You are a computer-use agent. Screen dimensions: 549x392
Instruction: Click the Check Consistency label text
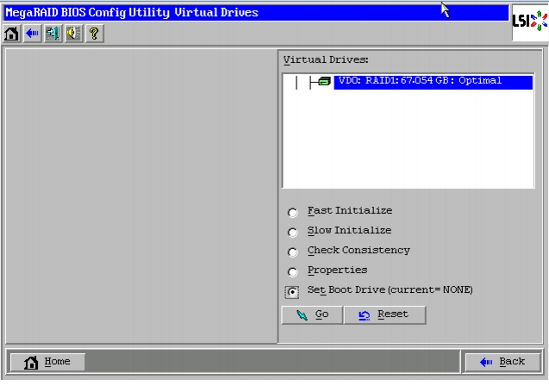[x=359, y=250]
